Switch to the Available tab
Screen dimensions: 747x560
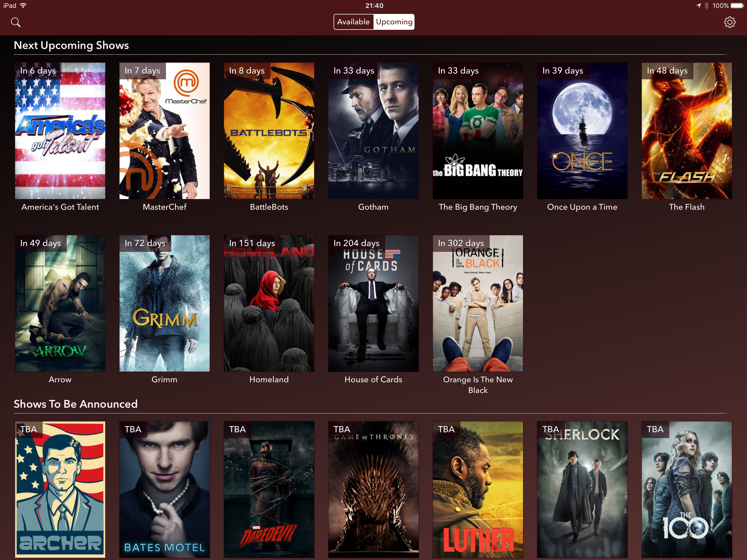pos(354,22)
